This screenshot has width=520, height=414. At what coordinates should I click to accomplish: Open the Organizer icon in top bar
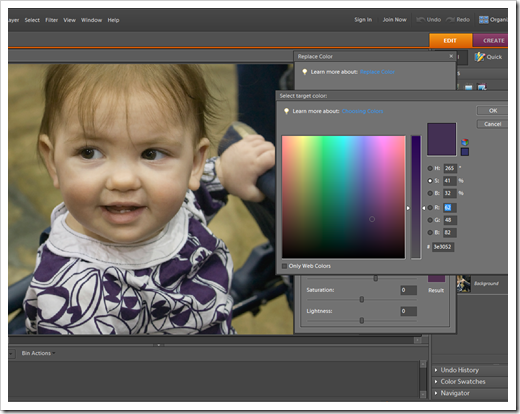(x=483, y=20)
